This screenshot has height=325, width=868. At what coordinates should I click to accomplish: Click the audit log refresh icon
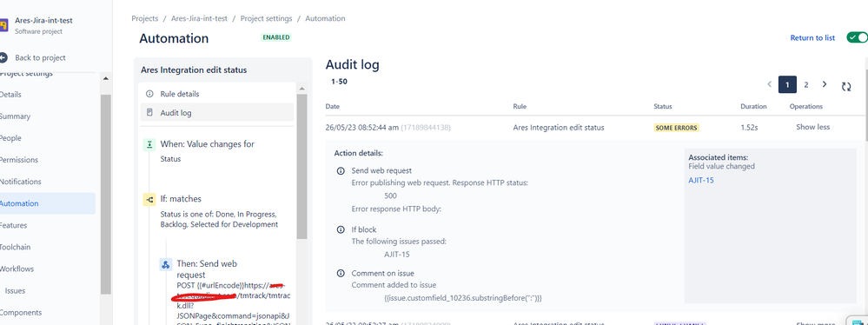(x=846, y=86)
